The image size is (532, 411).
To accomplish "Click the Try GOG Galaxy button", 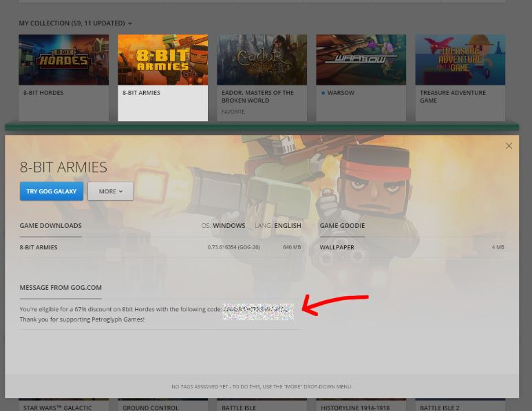I will click(52, 191).
